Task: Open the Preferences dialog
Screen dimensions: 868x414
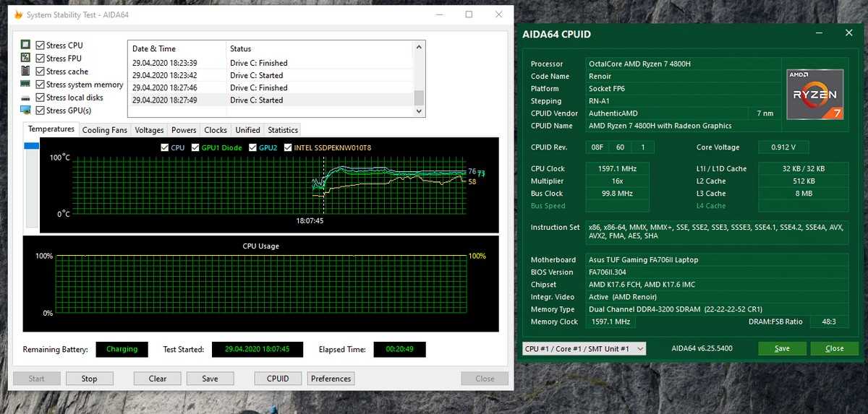Action: coord(331,379)
